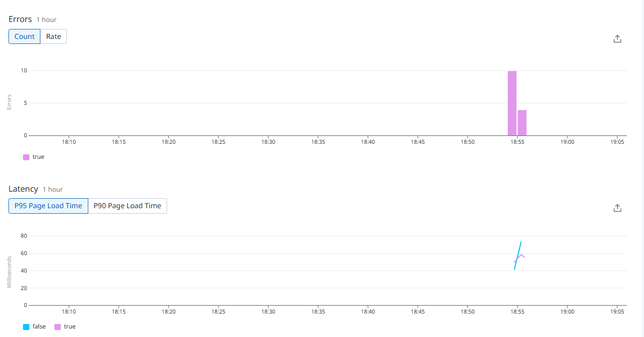Click the Errors chart title
The image size is (644, 337).
20,19
